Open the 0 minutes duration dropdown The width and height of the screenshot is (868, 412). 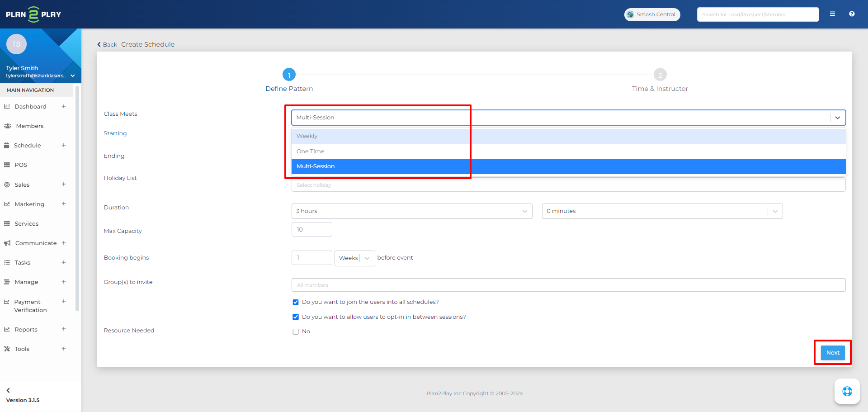(x=662, y=211)
